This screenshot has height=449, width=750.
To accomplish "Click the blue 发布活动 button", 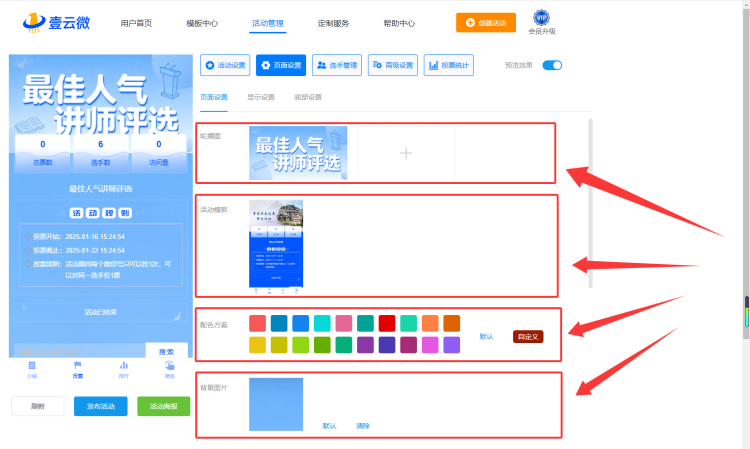I will [x=100, y=406].
